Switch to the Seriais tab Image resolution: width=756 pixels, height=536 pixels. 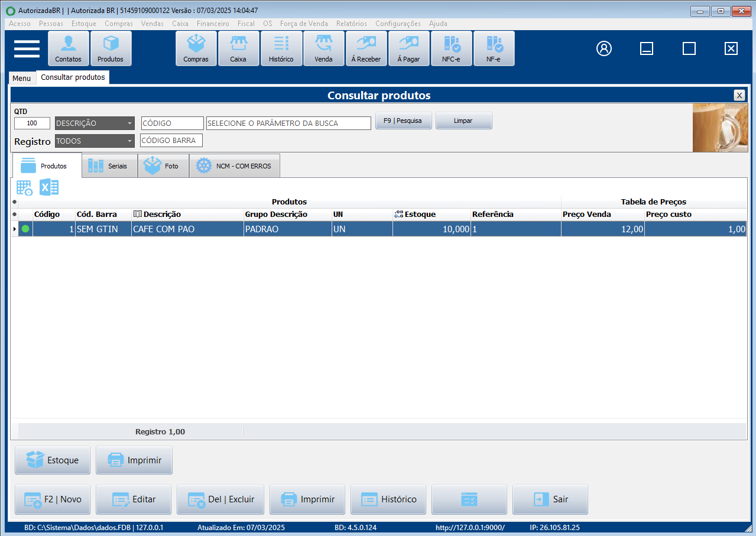point(109,166)
